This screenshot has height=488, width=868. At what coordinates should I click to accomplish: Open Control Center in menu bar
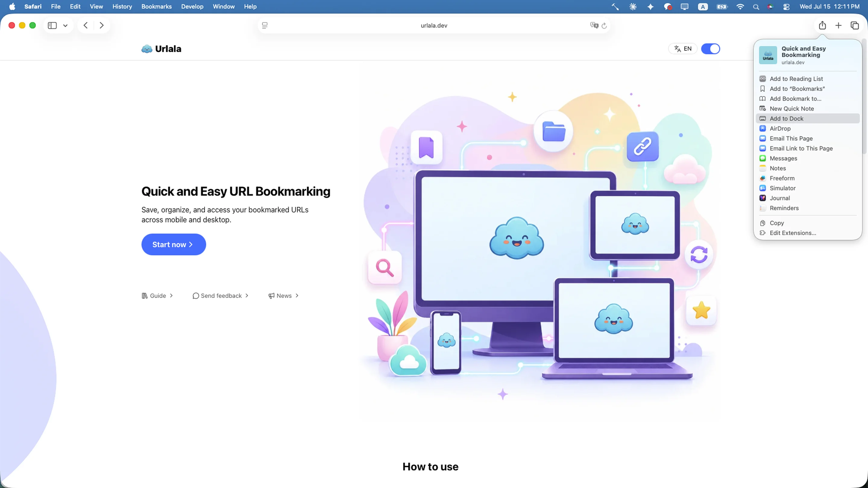click(786, 7)
